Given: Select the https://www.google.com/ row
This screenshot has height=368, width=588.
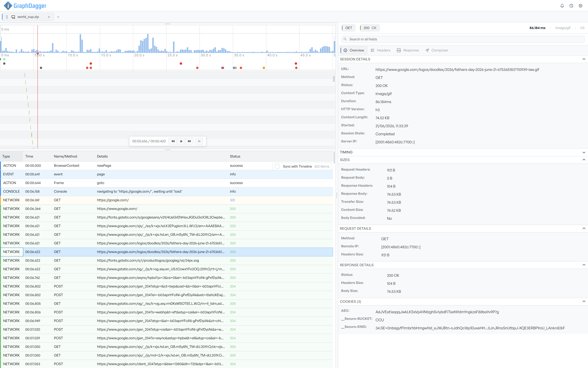Looking at the screenshot, I should point(166,209).
